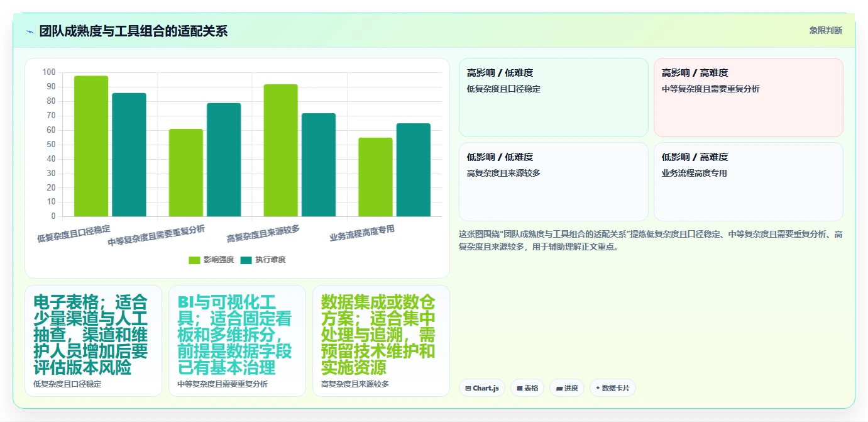Open the BI与可视化工具 data card
The width and height of the screenshot is (868, 422).
pyautogui.click(x=237, y=341)
